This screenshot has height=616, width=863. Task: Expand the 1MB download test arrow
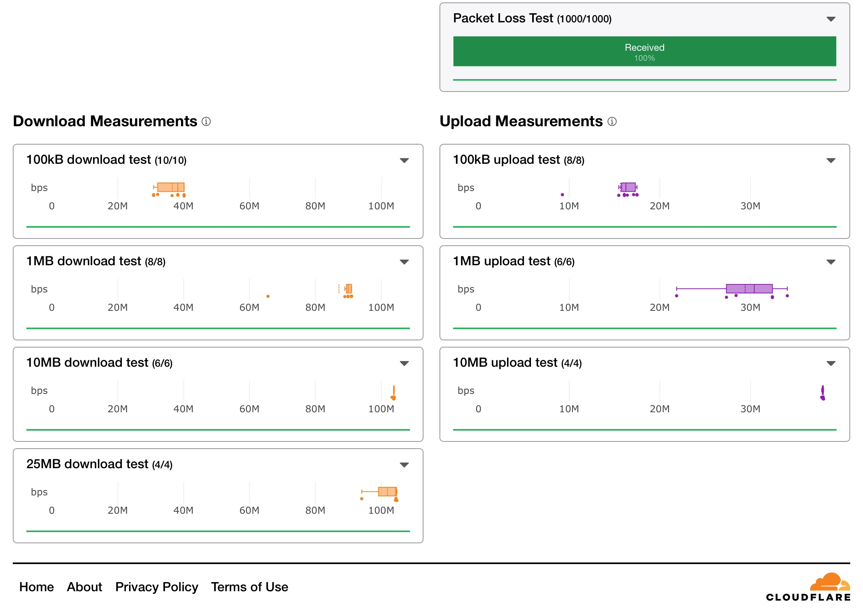click(x=404, y=262)
